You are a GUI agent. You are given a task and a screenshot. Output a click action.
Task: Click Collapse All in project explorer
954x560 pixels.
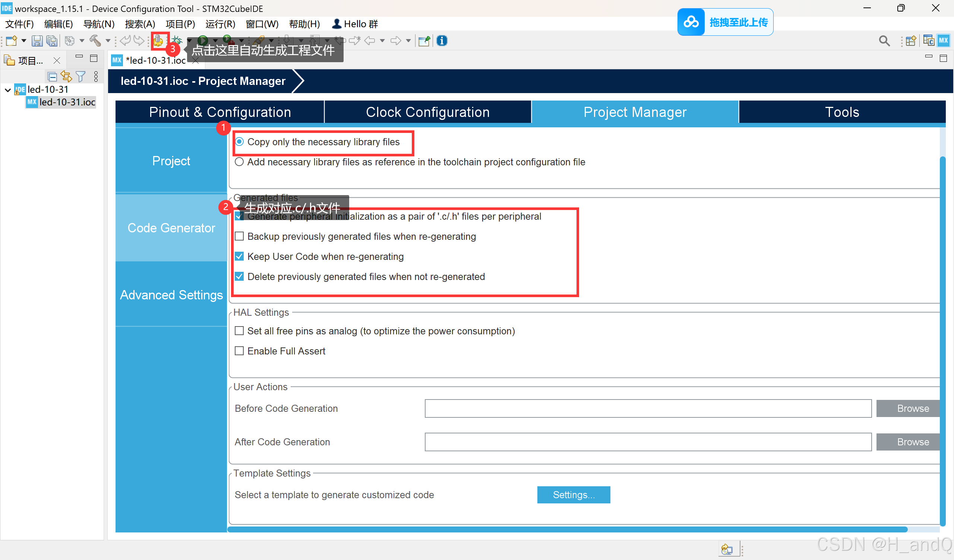tap(52, 77)
